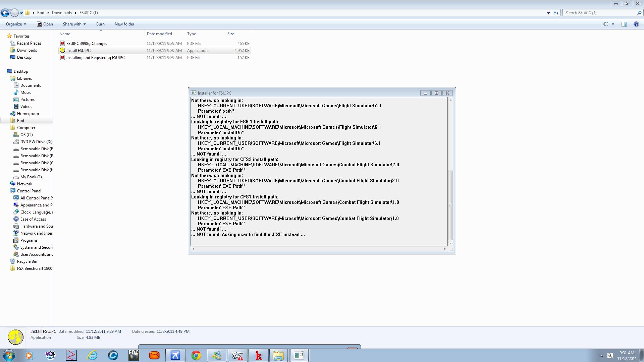Screen dimensions: 644x362
Task: Click the installer log vertical scrollbar thumb
Action: [x=450, y=205]
